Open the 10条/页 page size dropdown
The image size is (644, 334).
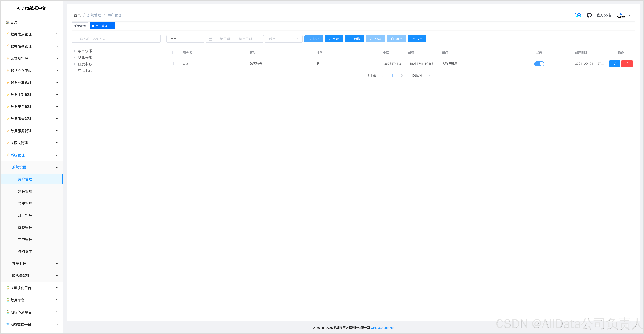coord(419,76)
